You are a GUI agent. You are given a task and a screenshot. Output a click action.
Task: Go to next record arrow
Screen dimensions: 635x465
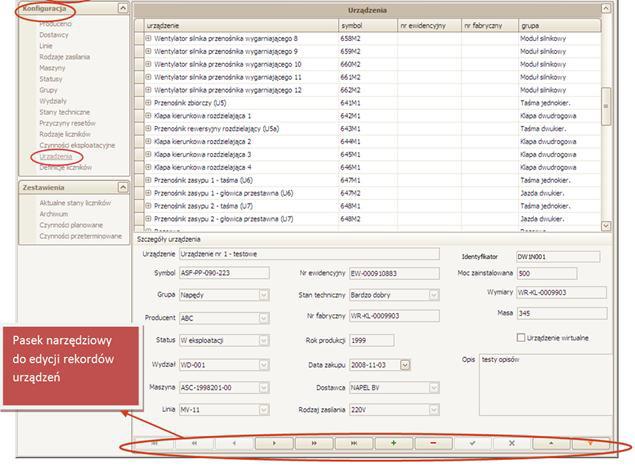[x=274, y=443]
